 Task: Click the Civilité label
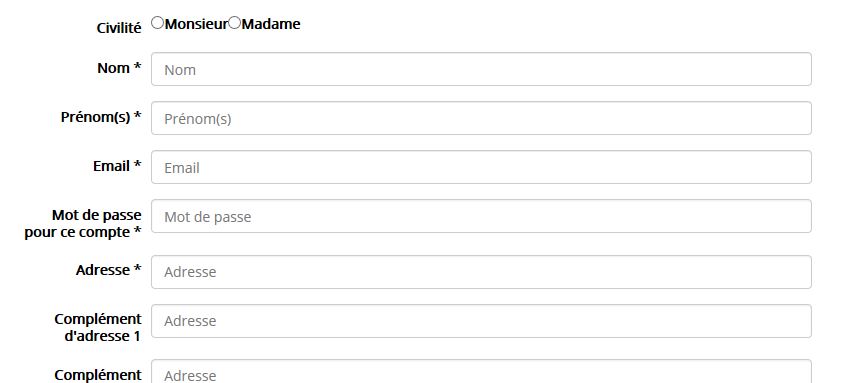[119, 28]
